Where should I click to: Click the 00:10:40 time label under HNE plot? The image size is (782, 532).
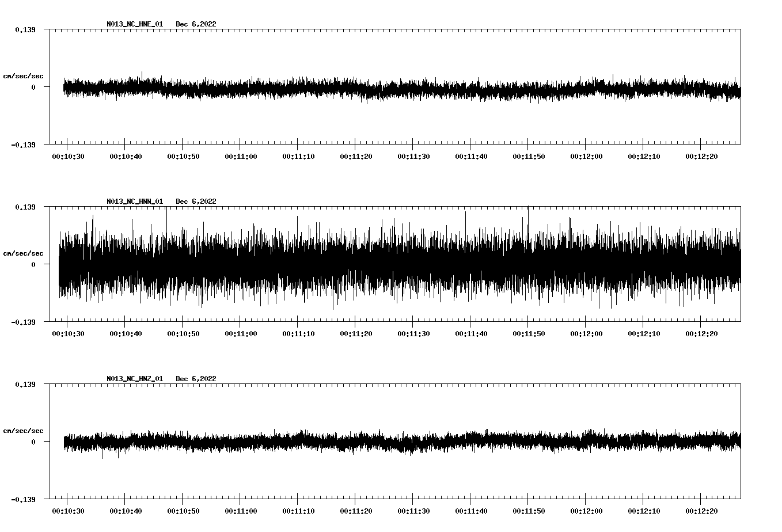click(126, 156)
